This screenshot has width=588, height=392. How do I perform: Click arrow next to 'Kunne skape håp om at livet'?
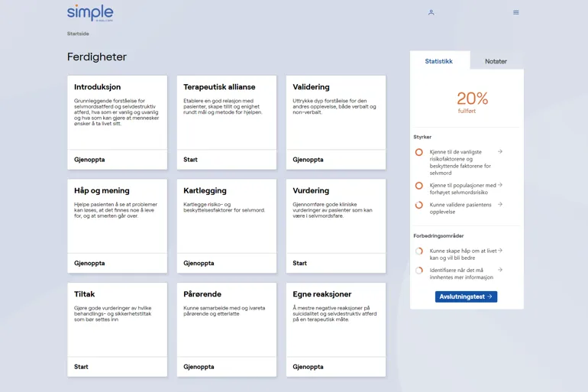pos(500,251)
